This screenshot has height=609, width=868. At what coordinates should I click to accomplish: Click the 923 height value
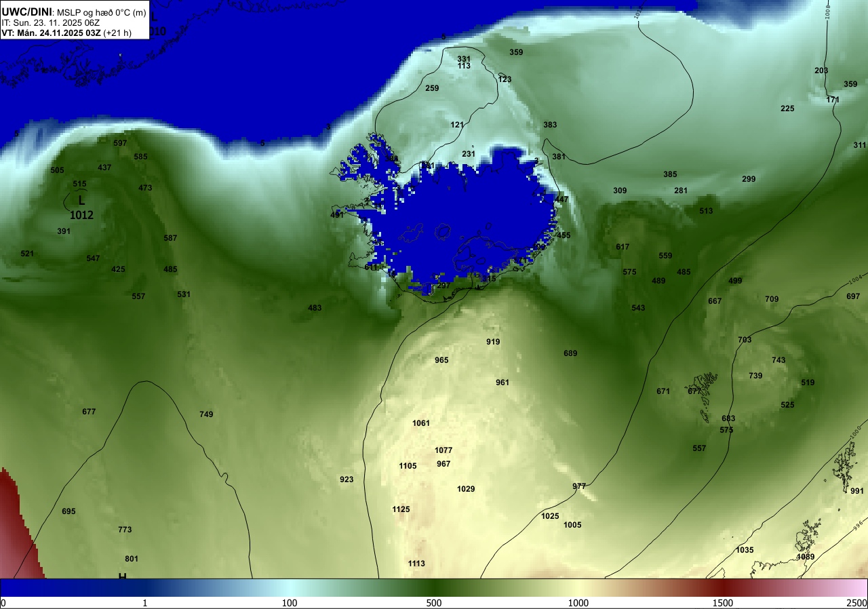click(x=347, y=479)
